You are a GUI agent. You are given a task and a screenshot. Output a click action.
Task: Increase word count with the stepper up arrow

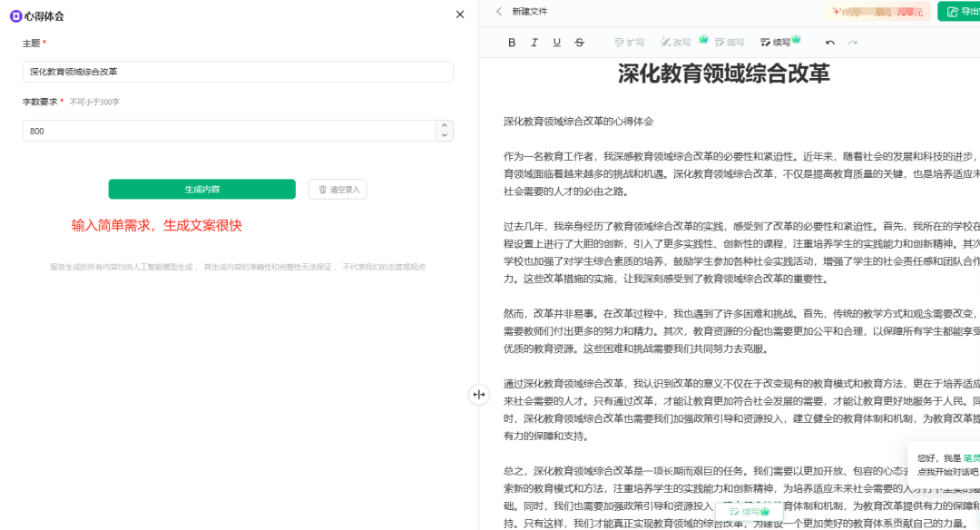coord(444,126)
